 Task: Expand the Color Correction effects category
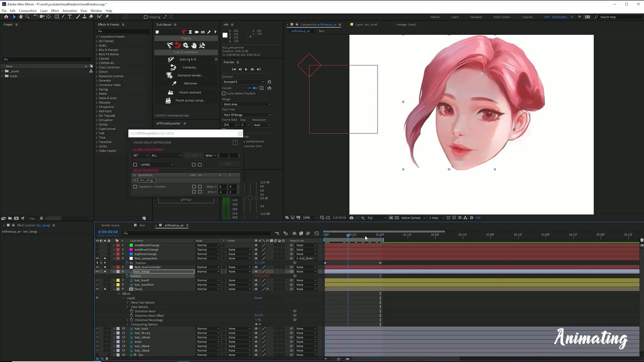[x=97, y=67]
